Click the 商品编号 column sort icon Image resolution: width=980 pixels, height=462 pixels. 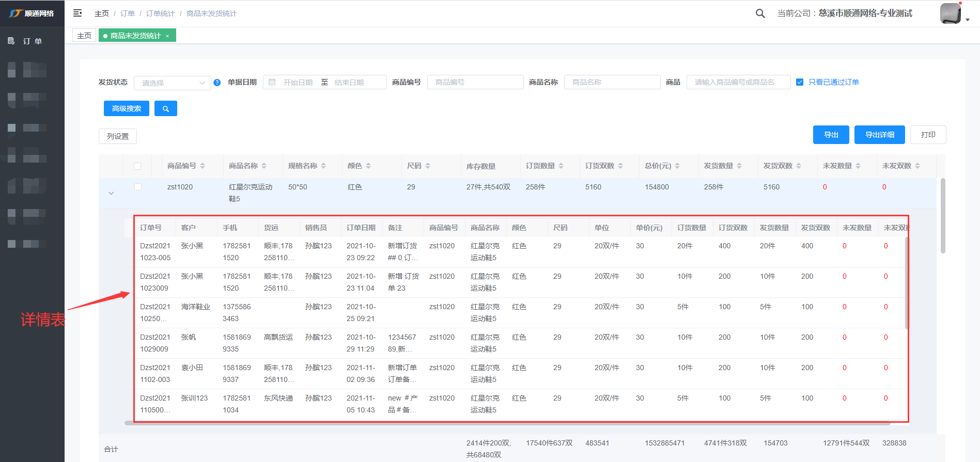pyautogui.click(x=203, y=166)
